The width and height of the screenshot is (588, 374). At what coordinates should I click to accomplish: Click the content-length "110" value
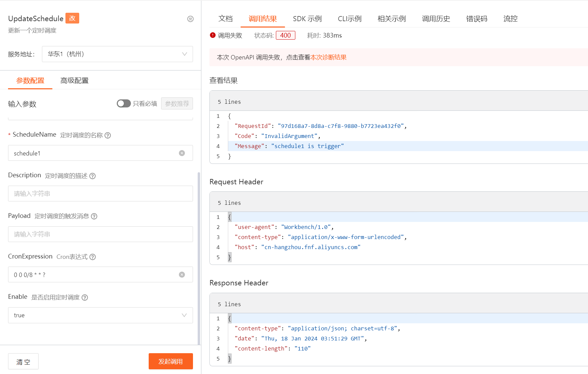[x=303, y=348]
